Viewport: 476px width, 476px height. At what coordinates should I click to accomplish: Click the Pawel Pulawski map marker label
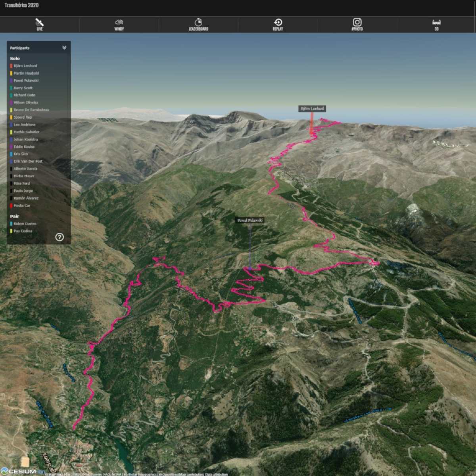click(250, 220)
